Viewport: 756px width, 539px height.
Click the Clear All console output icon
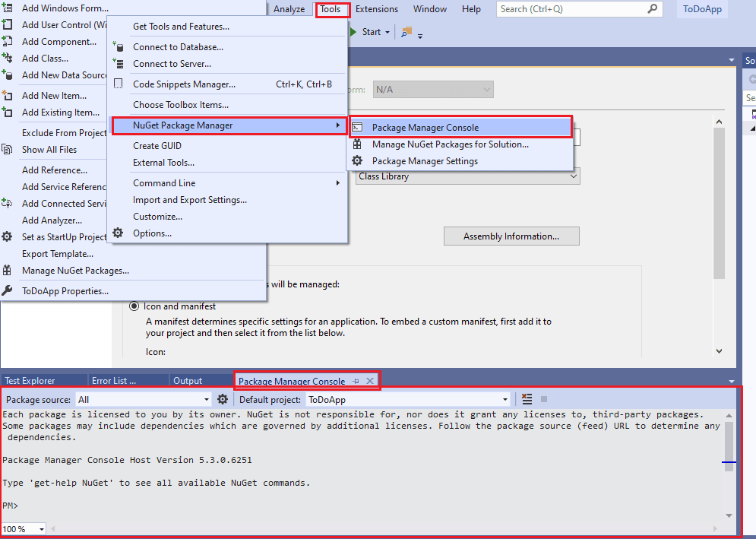(x=527, y=398)
